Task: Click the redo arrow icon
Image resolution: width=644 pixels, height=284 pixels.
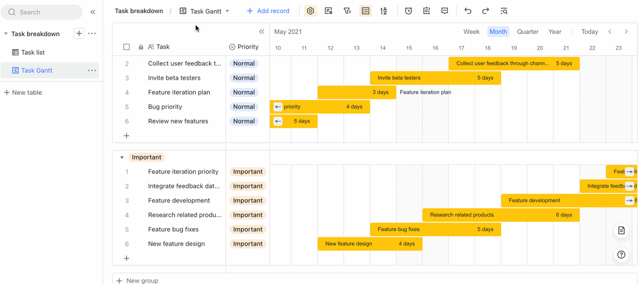Action: [x=486, y=11]
